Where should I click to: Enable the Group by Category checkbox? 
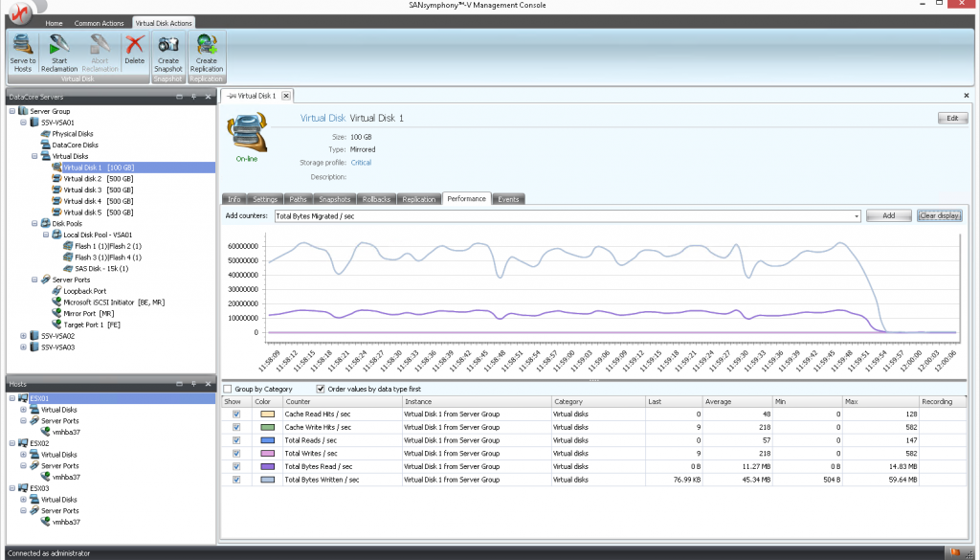(x=227, y=389)
